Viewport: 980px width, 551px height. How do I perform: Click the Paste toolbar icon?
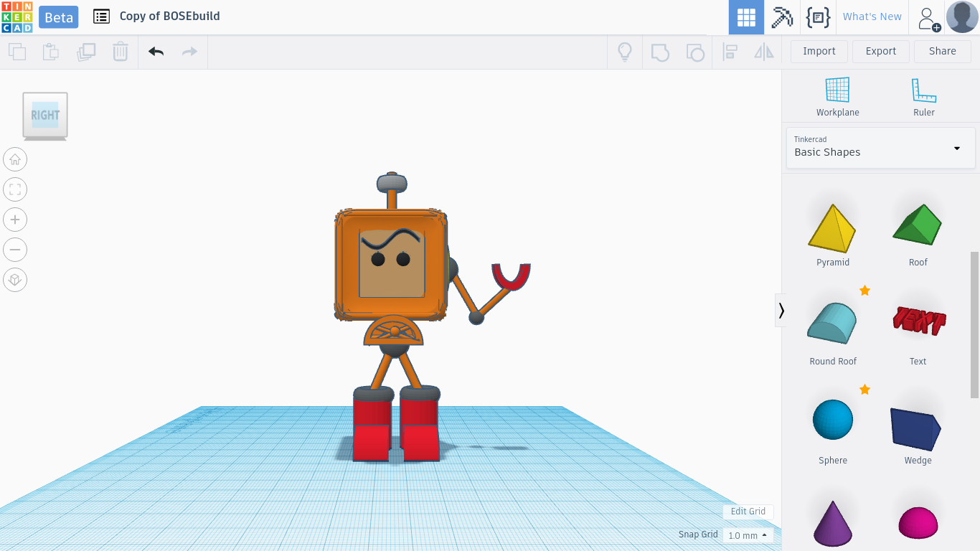[51, 52]
